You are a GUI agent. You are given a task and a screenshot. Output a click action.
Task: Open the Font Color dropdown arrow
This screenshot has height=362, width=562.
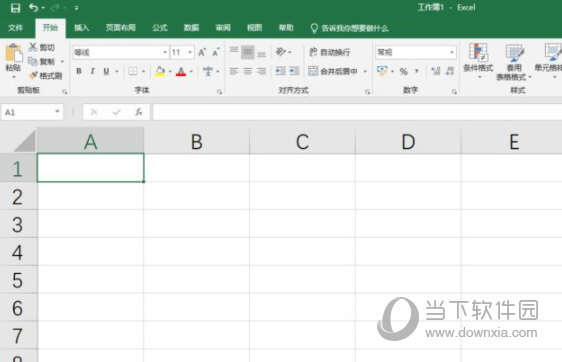(191, 71)
